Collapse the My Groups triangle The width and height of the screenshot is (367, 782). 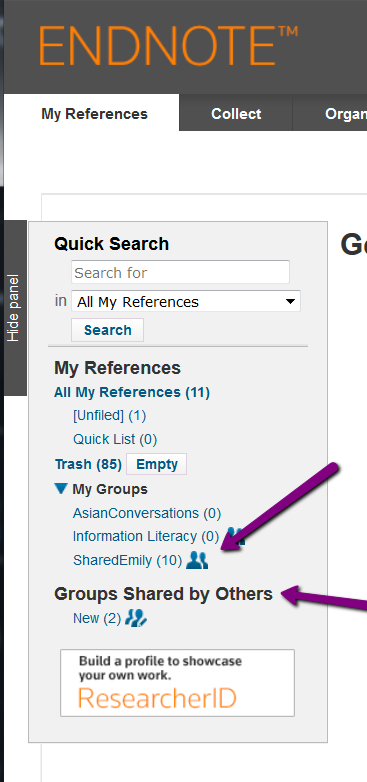(61, 489)
